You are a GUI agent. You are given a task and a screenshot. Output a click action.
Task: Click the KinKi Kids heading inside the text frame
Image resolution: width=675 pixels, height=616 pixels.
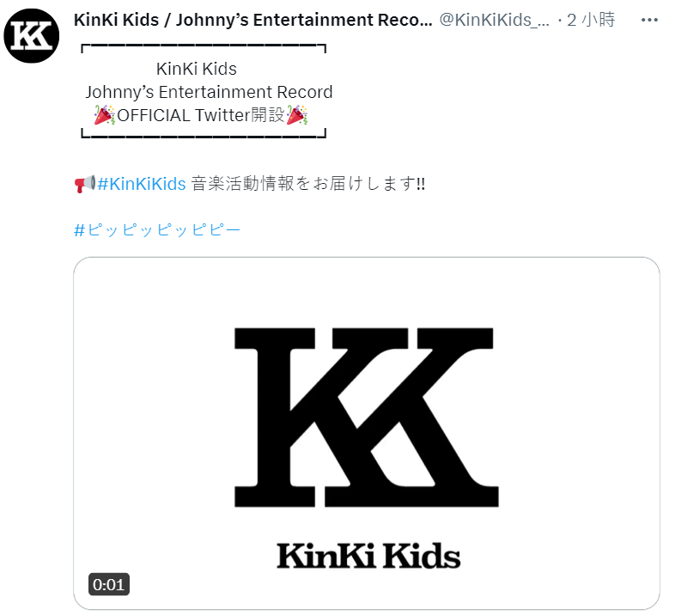197,69
